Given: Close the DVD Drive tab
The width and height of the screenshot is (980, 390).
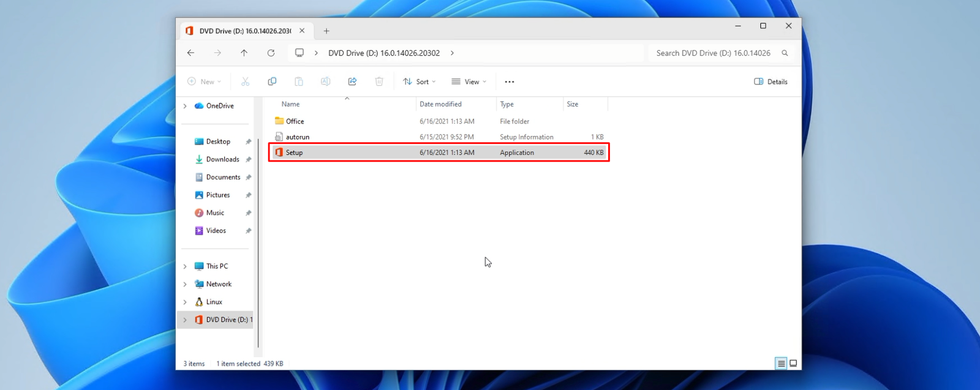Looking at the screenshot, I should (x=302, y=31).
